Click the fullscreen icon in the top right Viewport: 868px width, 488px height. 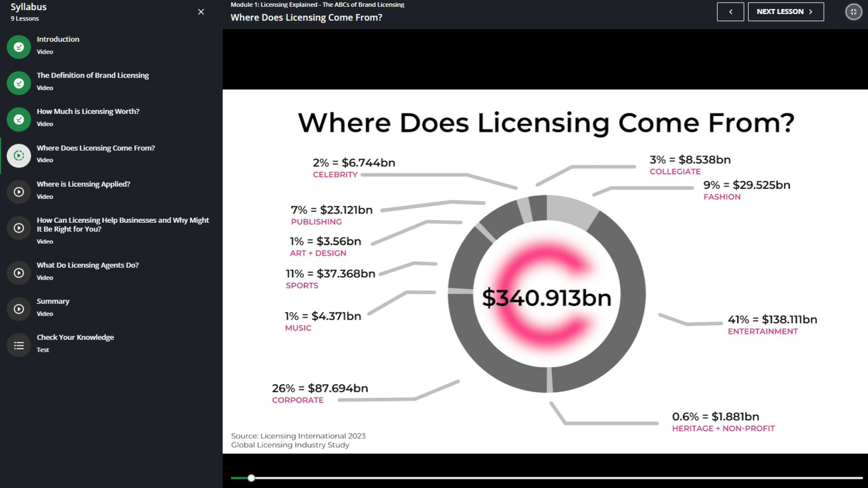click(854, 11)
